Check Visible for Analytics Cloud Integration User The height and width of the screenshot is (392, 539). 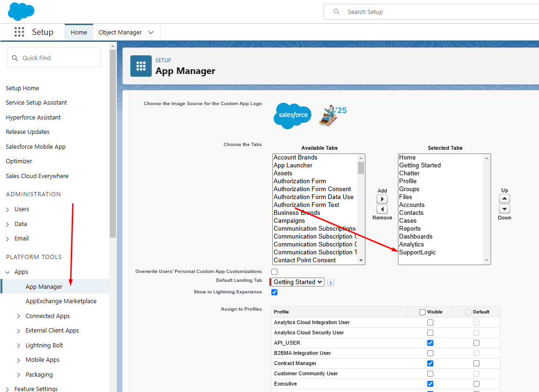(x=430, y=322)
